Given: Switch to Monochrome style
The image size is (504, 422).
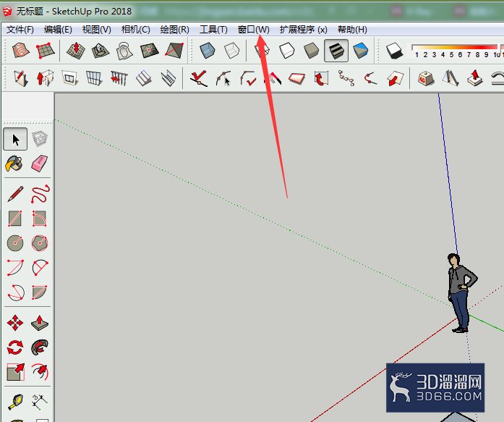Looking at the screenshot, I should point(360,51).
